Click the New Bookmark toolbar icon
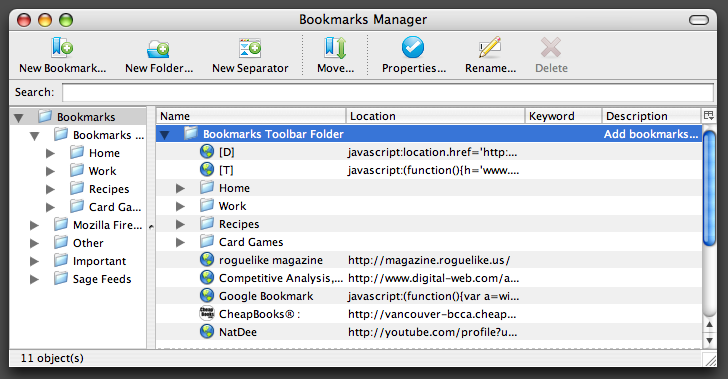This screenshot has height=379, width=728. click(62, 47)
